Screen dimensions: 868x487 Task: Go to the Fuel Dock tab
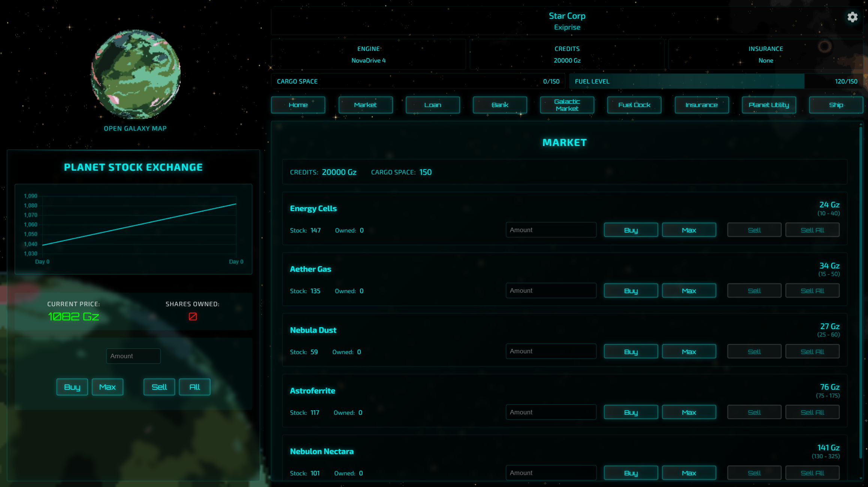click(x=634, y=105)
